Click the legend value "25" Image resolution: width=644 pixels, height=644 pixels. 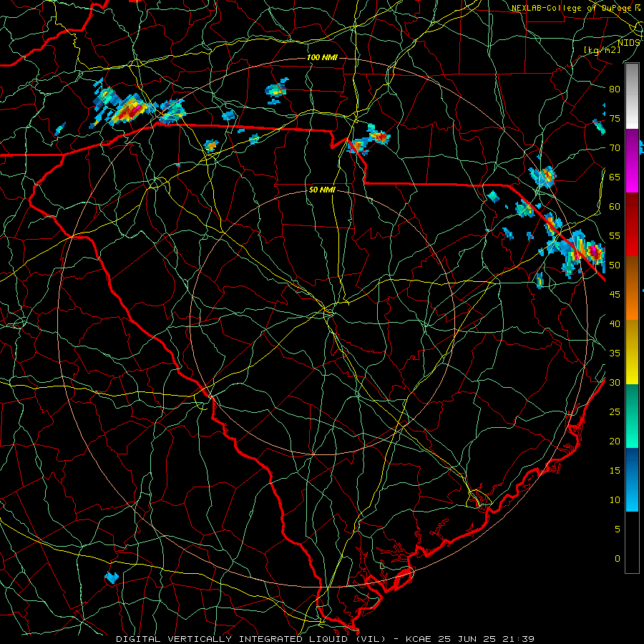[x=615, y=412]
